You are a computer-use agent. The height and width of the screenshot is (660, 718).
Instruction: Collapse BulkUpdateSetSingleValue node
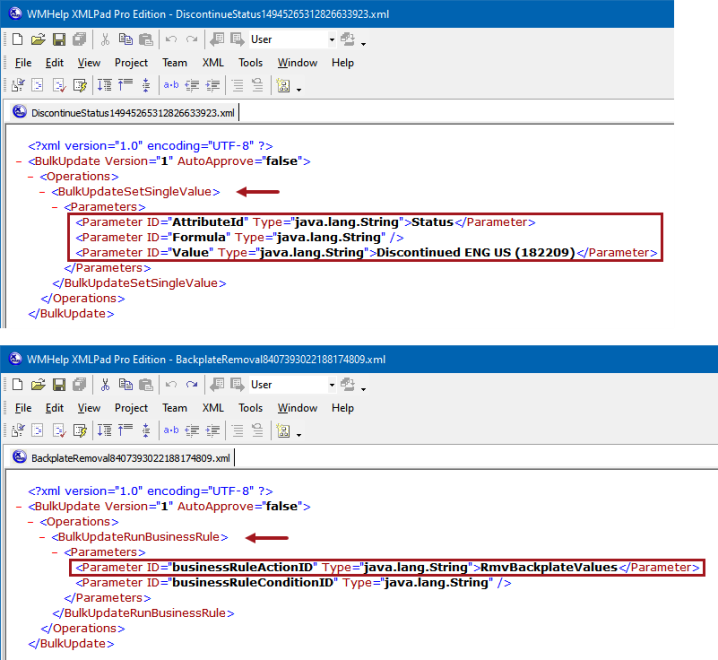(42, 192)
